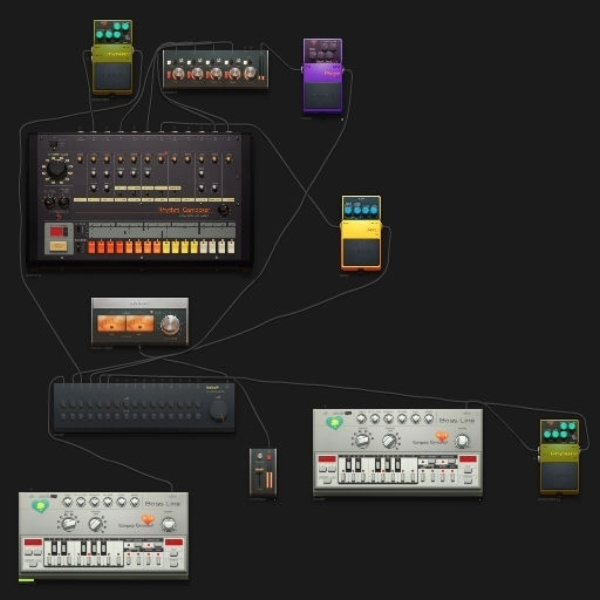Click the orange heart on the bottom-left Bassline

point(148,519)
